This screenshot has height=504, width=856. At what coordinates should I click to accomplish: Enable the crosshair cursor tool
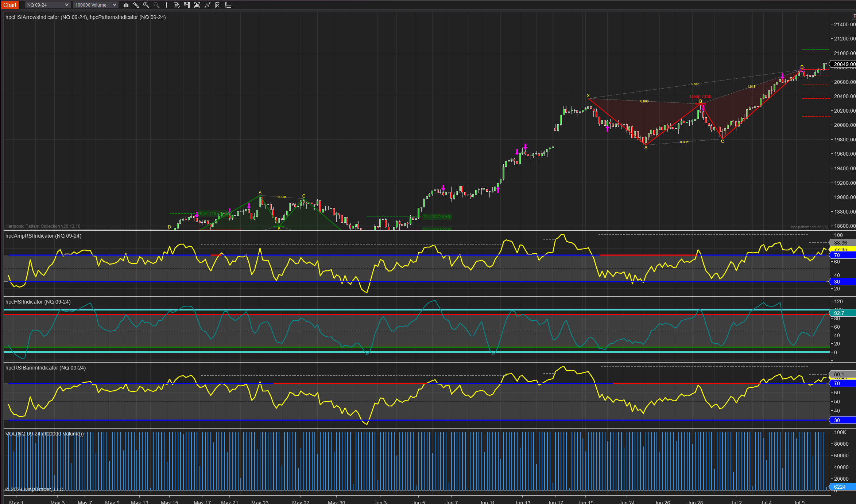[167, 5]
